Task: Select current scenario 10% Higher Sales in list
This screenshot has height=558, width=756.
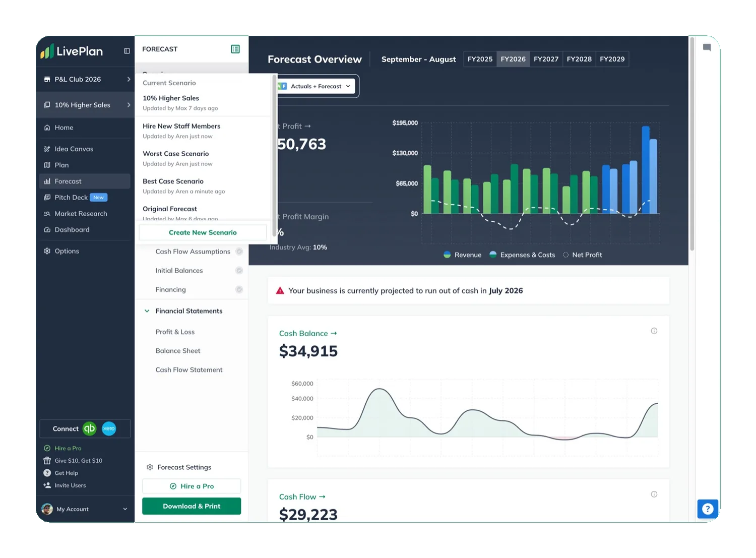Action: tap(204, 103)
